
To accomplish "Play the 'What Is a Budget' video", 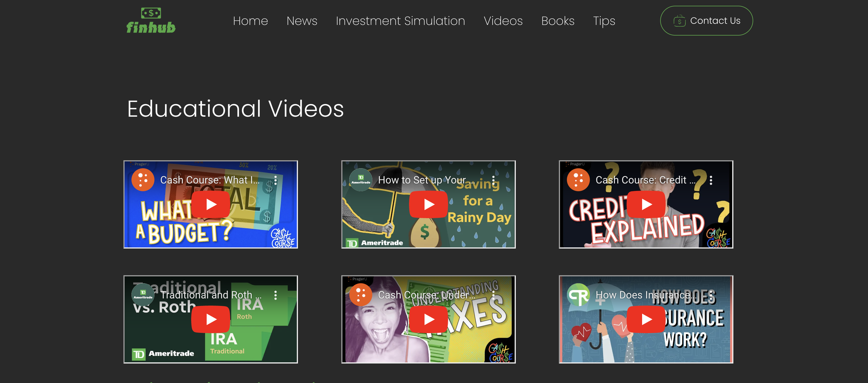I will [211, 204].
